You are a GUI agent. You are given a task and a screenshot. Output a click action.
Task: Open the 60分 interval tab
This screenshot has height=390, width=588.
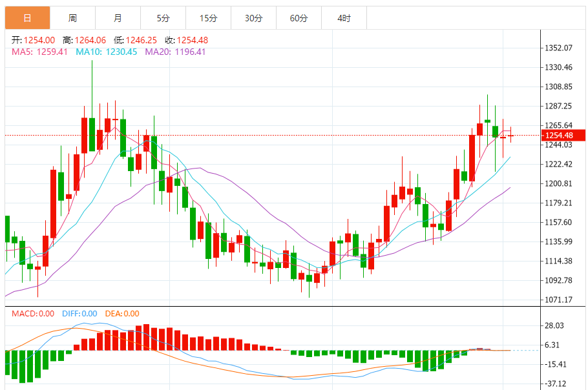pyautogui.click(x=299, y=17)
